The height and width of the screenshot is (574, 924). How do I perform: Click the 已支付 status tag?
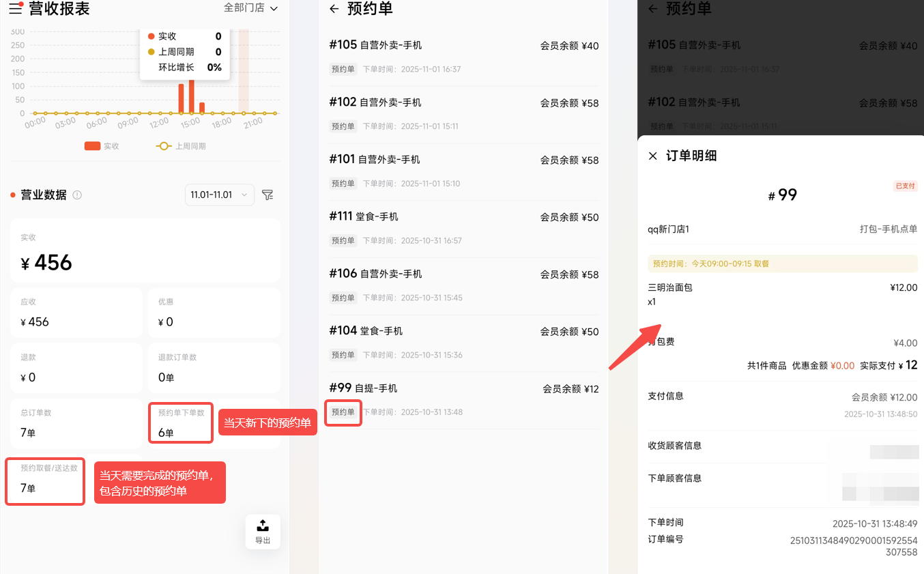point(905,186)
